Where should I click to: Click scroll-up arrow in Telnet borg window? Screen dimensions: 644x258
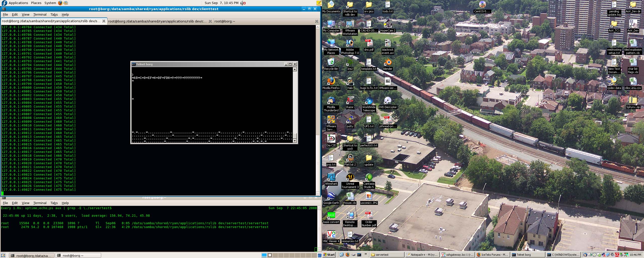pos(295,69)
